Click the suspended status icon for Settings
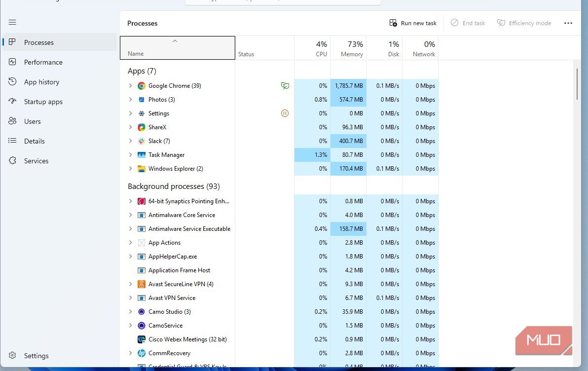The image size is (588, 371). pos(285,113)
